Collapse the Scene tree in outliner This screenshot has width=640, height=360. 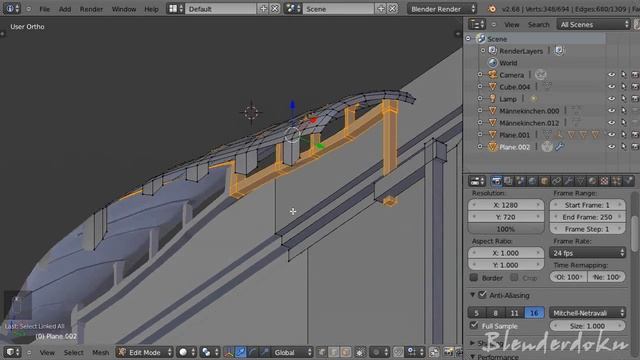click(468, 39)
